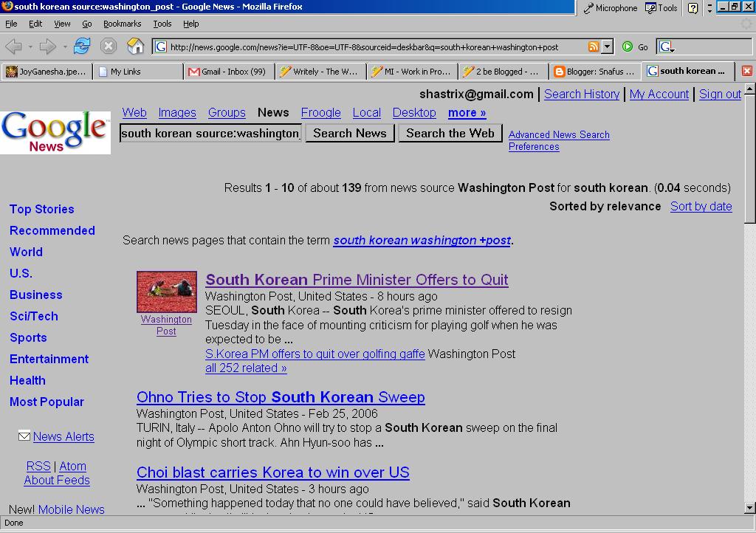Click the news search query input field
This screenshot has width=756, height=533.
pyautogui.click(x=210, y=133)
